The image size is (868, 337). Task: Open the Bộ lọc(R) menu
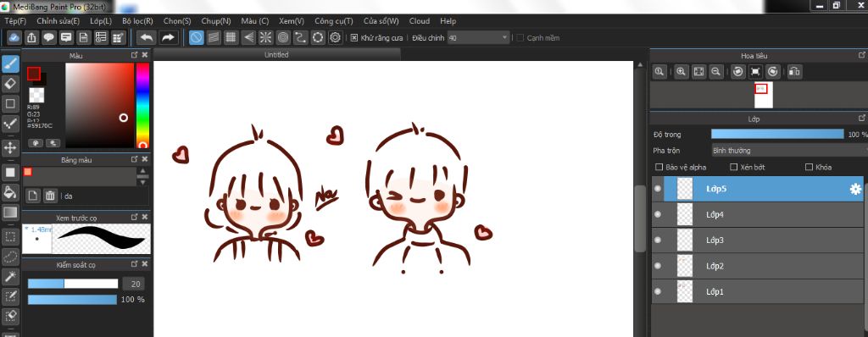click(x=138, y=21)
